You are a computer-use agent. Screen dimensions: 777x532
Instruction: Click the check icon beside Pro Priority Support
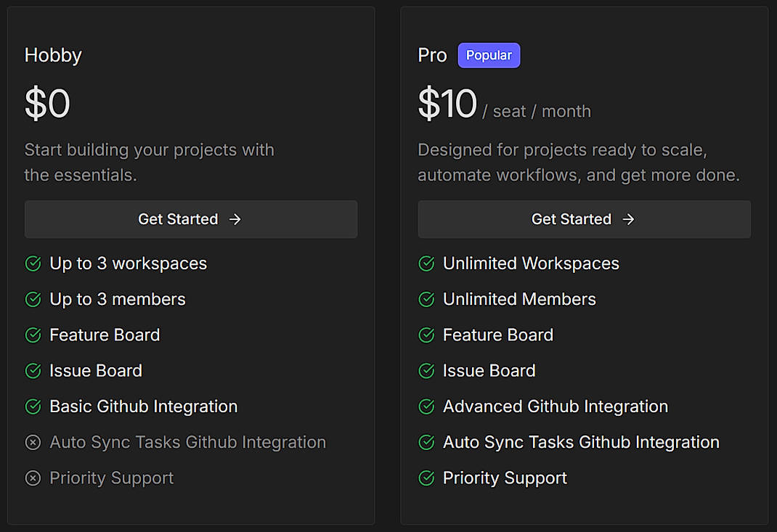click(427, 478)
